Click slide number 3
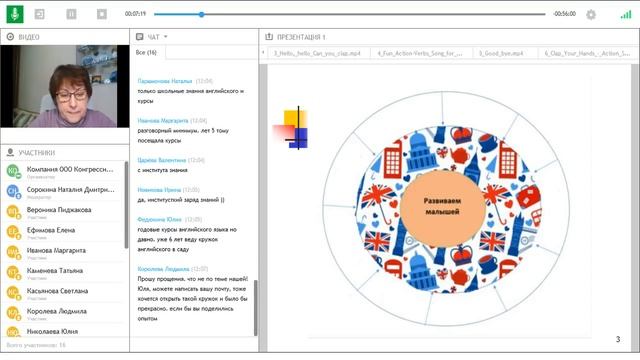 coord(618,339)
